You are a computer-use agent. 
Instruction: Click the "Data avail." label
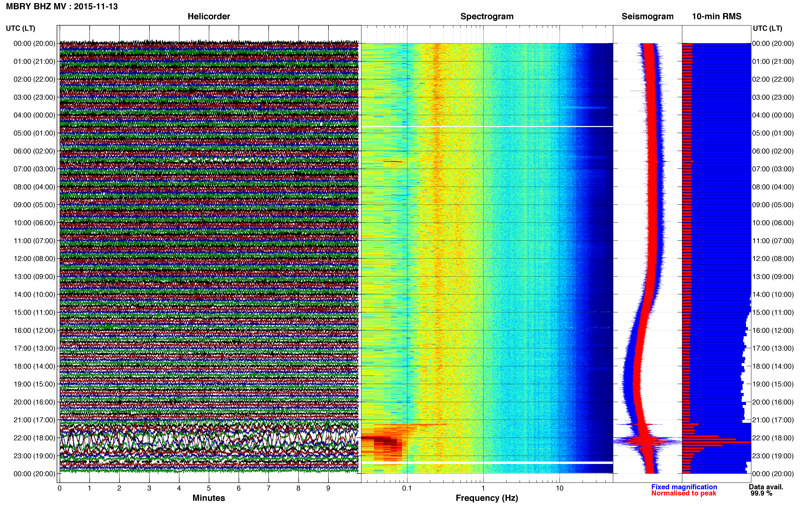click(766, 487)
